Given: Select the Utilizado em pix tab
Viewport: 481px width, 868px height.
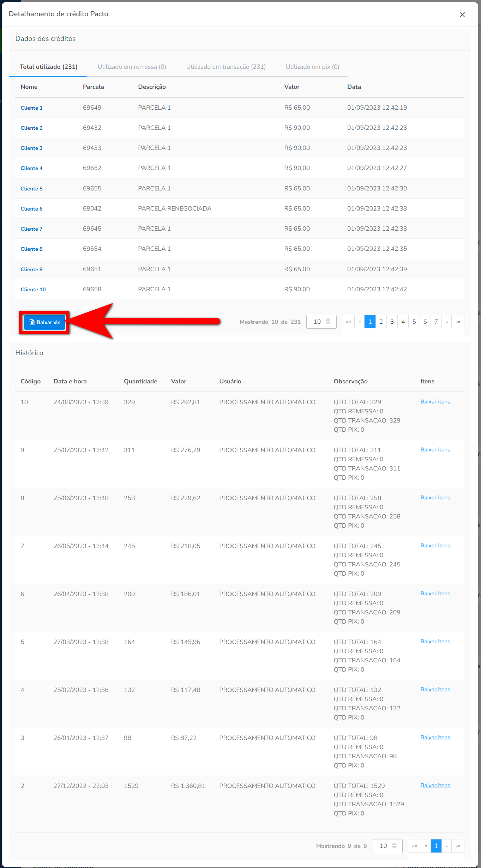Looking at the screenshot, I should coord(312,67).
